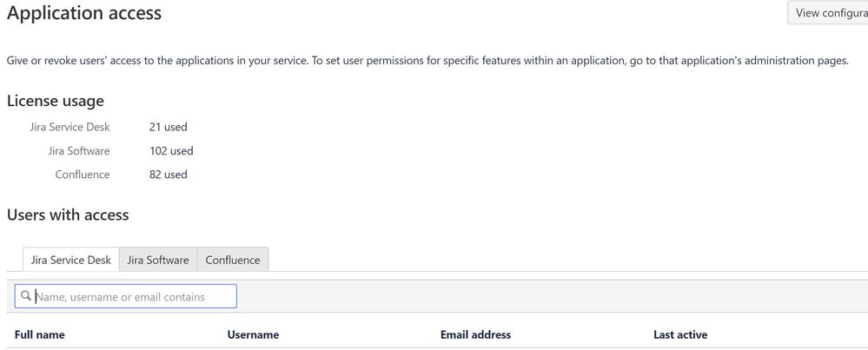Click the Confluence license usage label

[x=83, y=175]
